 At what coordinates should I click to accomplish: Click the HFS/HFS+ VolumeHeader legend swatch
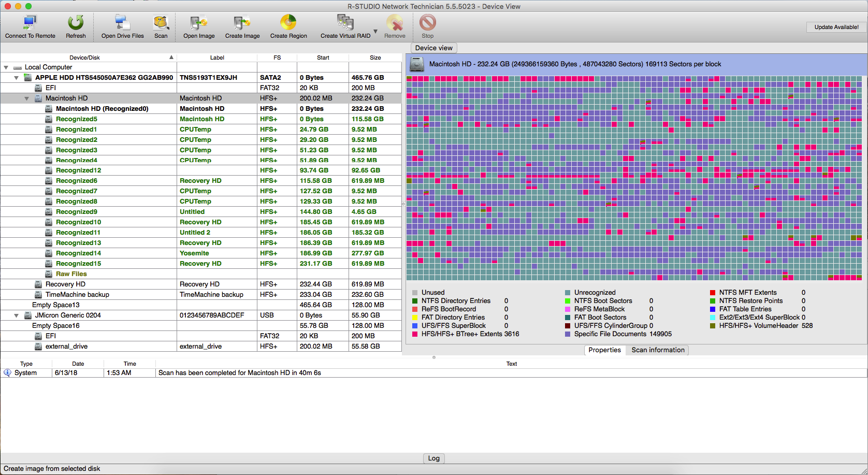point(713,326)
